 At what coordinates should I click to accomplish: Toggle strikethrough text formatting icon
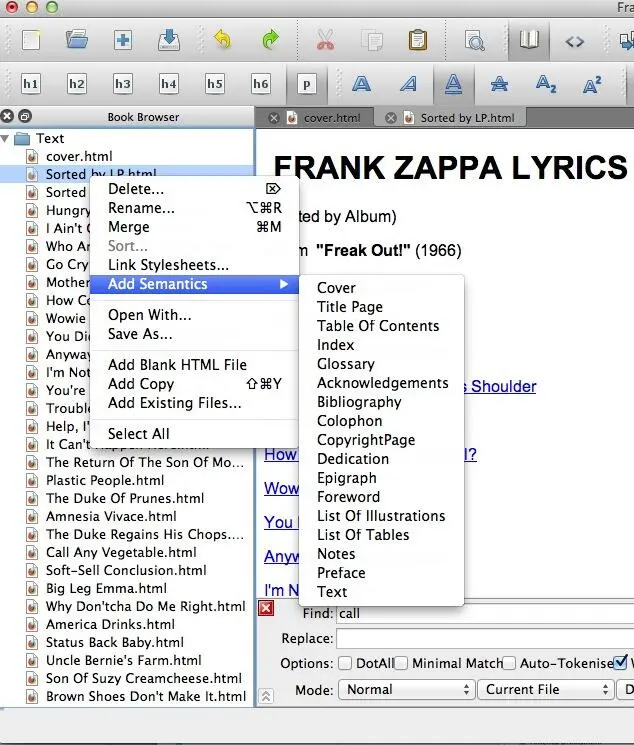pyautogui.click(x=499, y=85)
